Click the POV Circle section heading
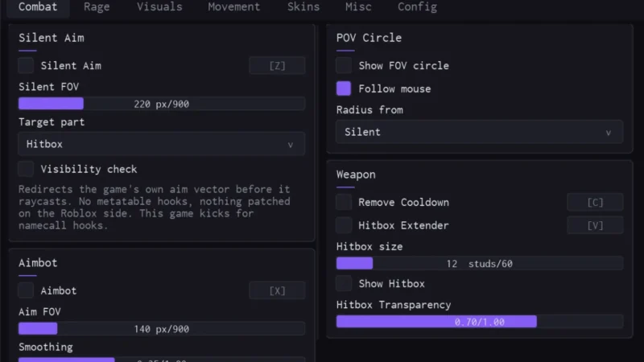644x362 pixels. (369, 38)
